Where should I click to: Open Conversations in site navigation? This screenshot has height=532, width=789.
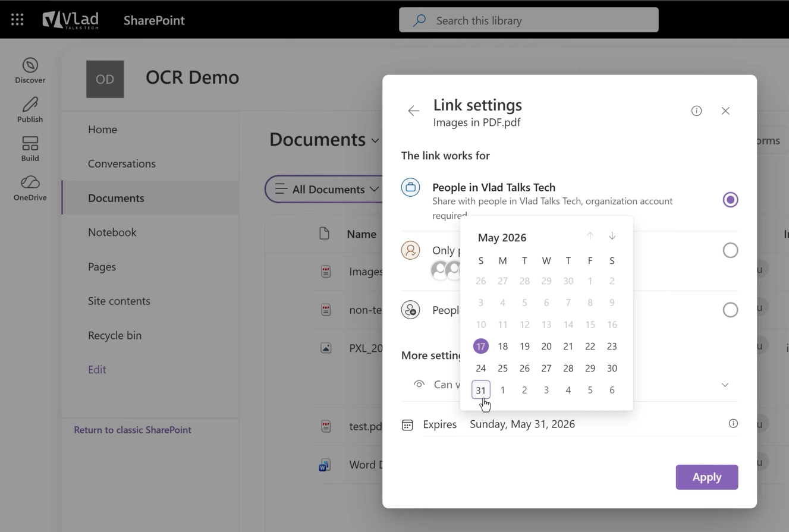pos(122,163)
